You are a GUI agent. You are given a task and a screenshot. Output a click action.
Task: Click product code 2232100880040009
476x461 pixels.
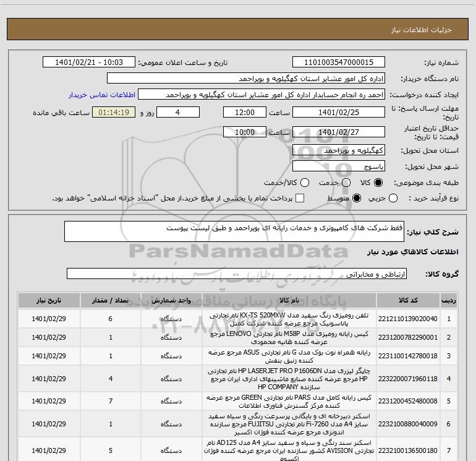[x=408, y=424]
